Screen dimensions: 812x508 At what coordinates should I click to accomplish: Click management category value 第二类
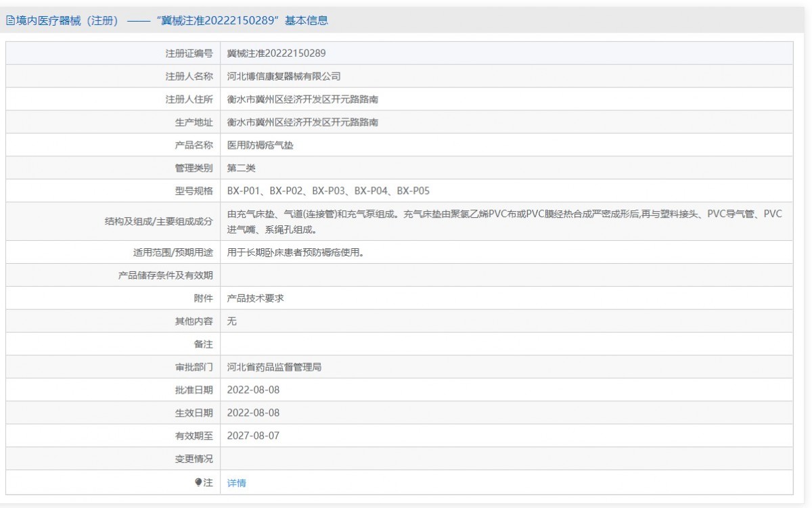pyautogui.click(x=241, y=168)
